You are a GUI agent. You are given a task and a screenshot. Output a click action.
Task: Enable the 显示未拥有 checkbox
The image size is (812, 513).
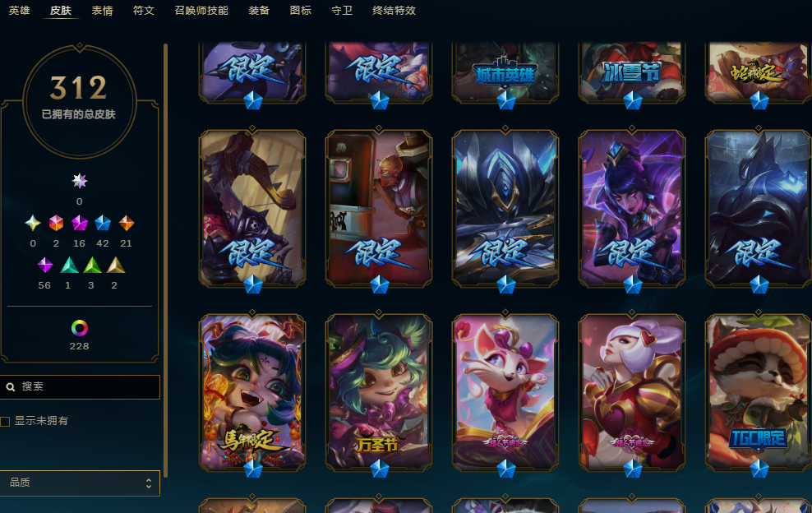click(x=5, y=421)
